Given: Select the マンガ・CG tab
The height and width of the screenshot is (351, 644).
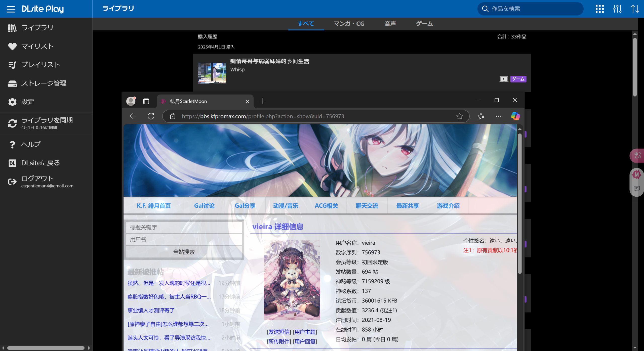Looking at the screenshot, I should point(349,24).
